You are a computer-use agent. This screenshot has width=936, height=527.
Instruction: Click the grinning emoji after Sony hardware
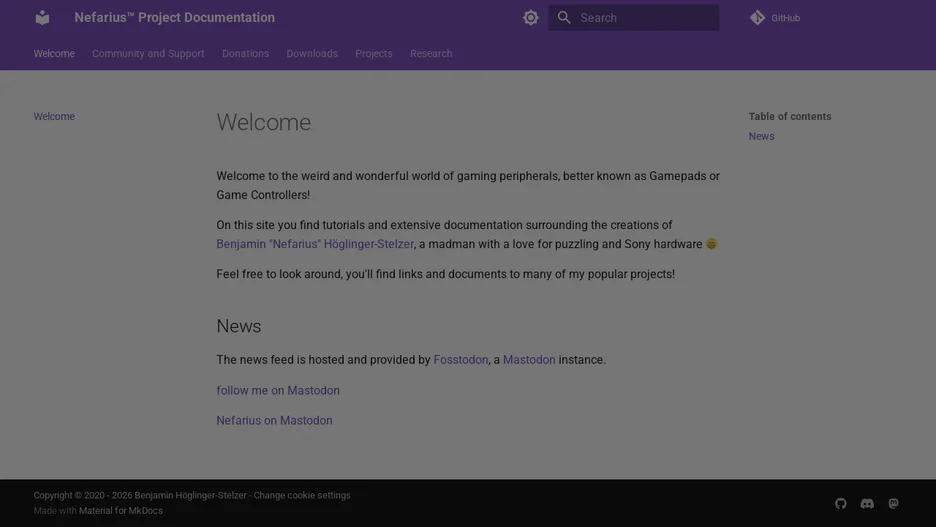[711, 244]
